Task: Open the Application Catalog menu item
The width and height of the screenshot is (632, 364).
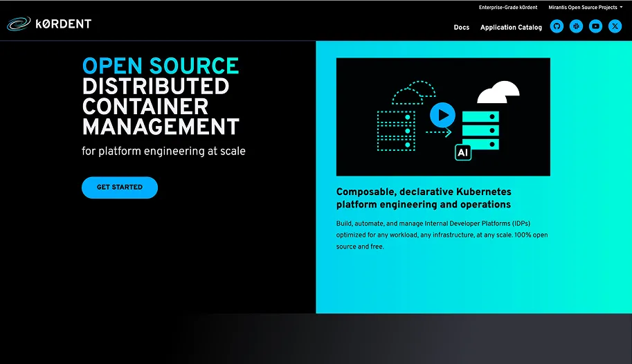Action: (511, 28)
